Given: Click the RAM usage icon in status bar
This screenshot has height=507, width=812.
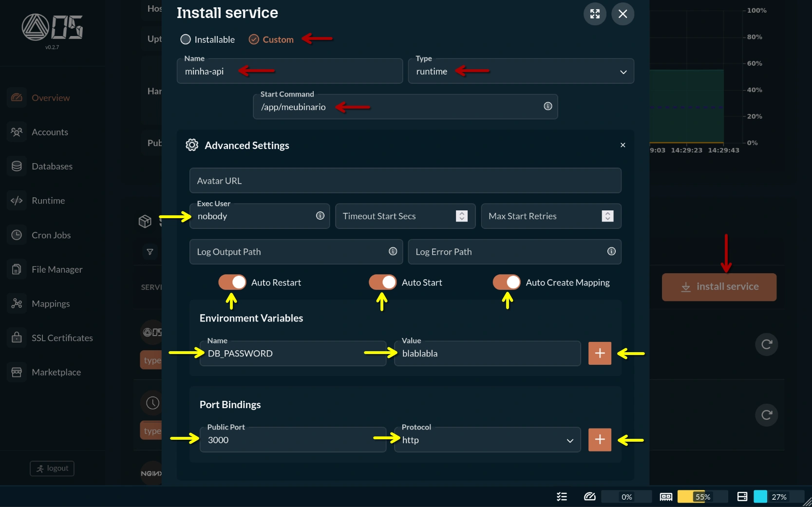Looking at the screenshot, I should (665, 497).
